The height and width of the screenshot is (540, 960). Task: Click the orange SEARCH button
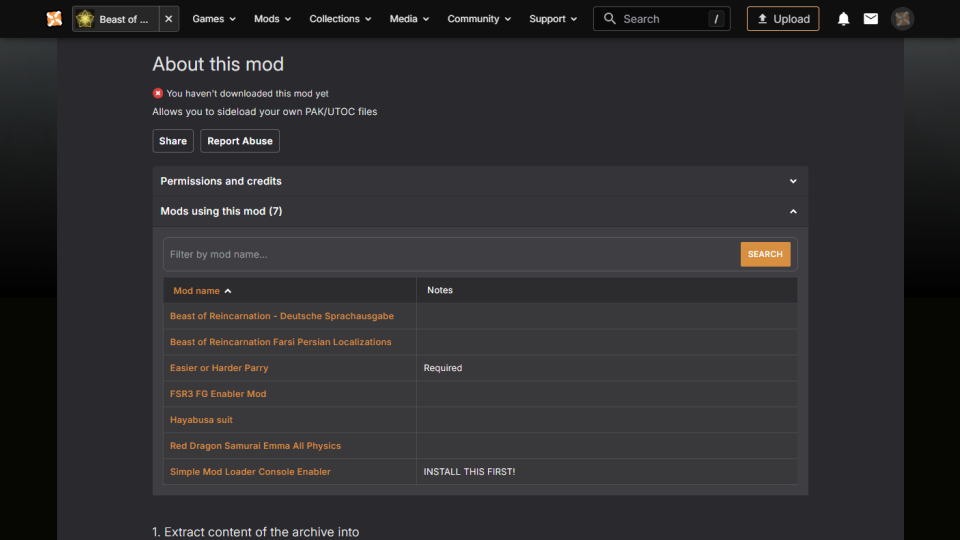tap(765, 254)
